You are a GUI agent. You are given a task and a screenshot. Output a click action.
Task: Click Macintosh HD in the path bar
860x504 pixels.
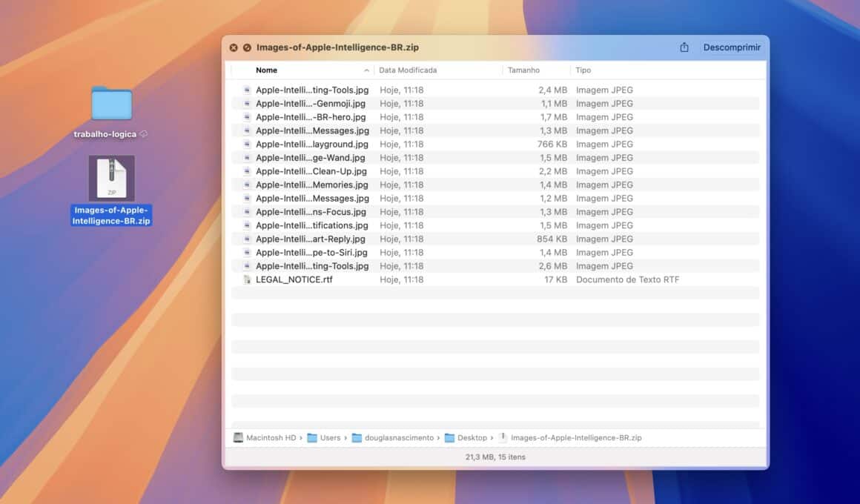[x=265, y=437]
